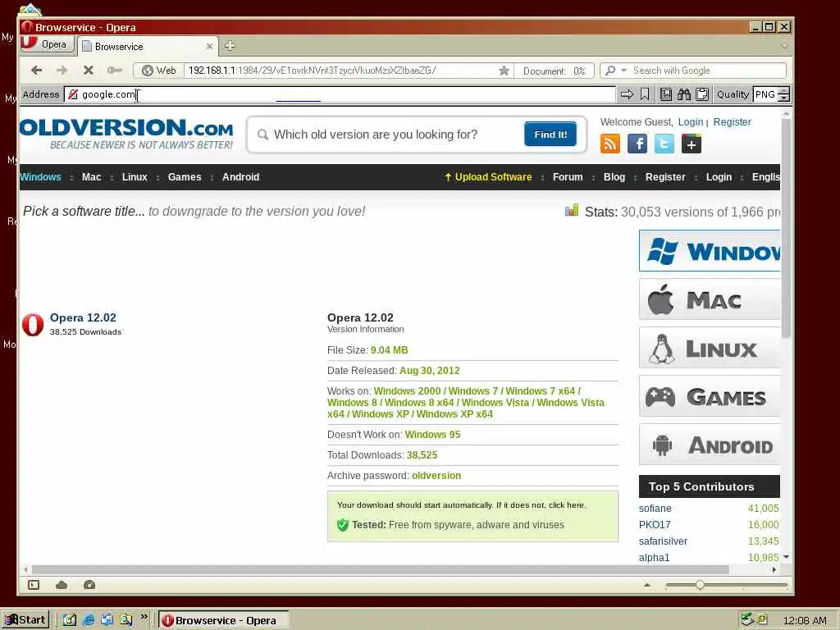Open the Forum link
Viewport: 840px width, 630px height.
click(x=568, y=177)
